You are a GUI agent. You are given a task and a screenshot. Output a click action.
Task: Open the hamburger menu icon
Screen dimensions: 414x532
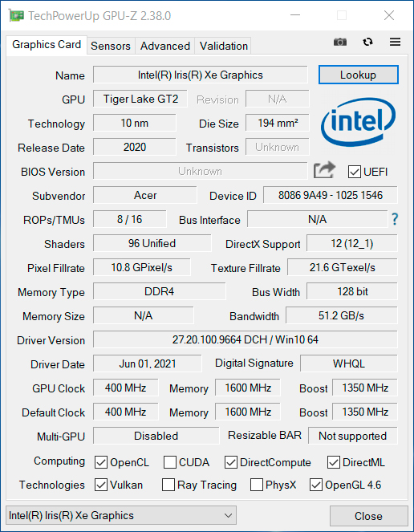coord(395,42)
